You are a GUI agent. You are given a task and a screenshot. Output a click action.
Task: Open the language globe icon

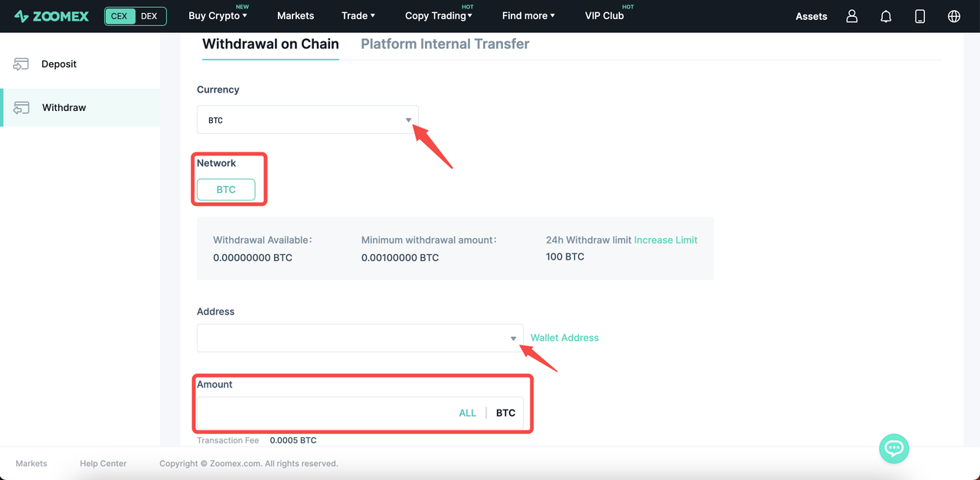click(954, 16)
